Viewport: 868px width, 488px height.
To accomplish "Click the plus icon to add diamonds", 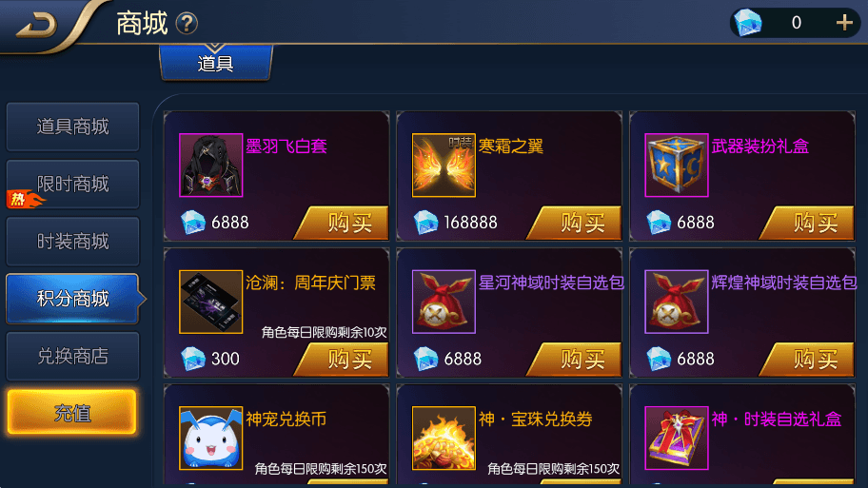I will pyautogui.click(x=844, y=23).
